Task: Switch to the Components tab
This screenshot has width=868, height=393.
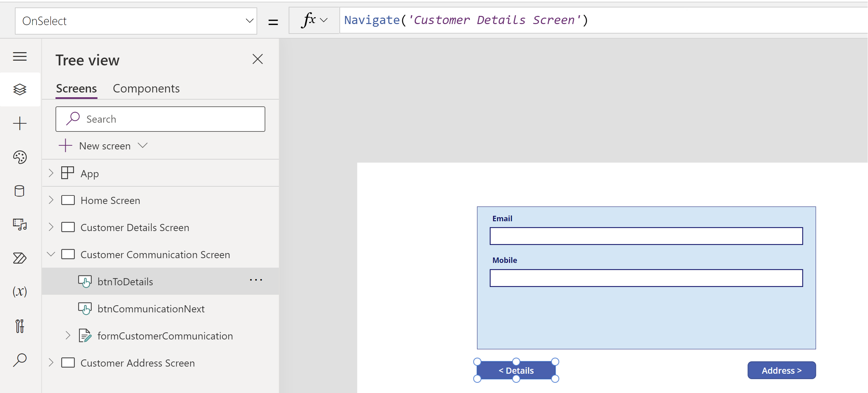Action: coord(146,89)
